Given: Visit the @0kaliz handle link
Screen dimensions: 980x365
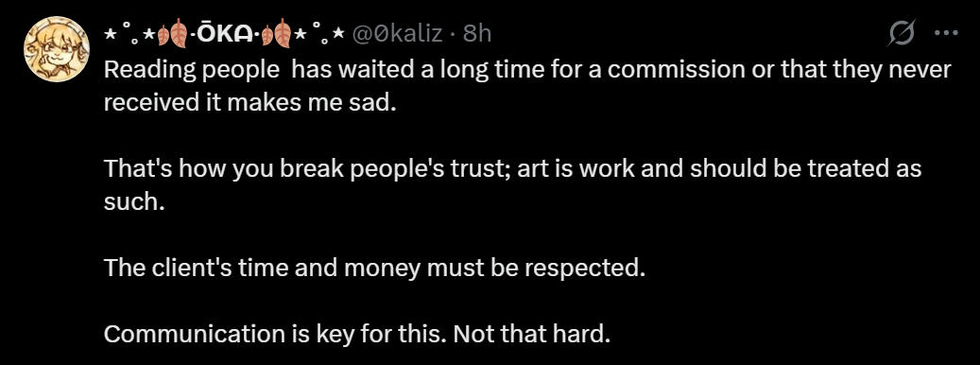Looking at the screenshot, I should tap(397, 33).
